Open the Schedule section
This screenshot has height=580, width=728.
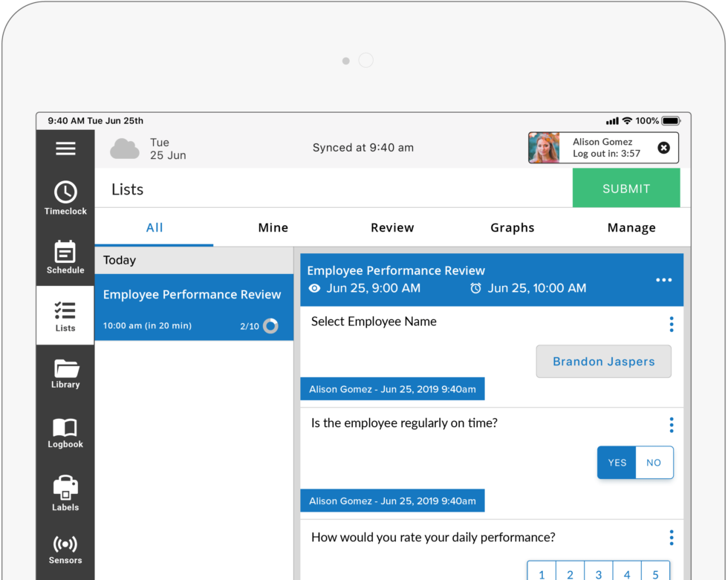pos(65,256)
